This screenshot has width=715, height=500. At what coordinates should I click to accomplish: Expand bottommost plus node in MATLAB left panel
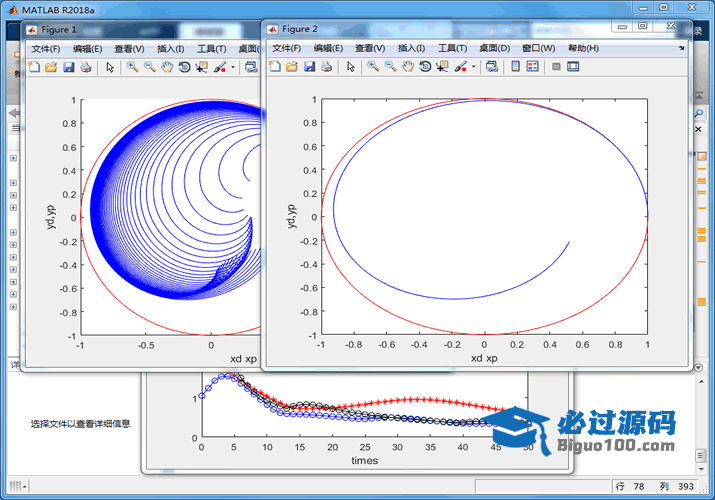click(x=13, y=307)
